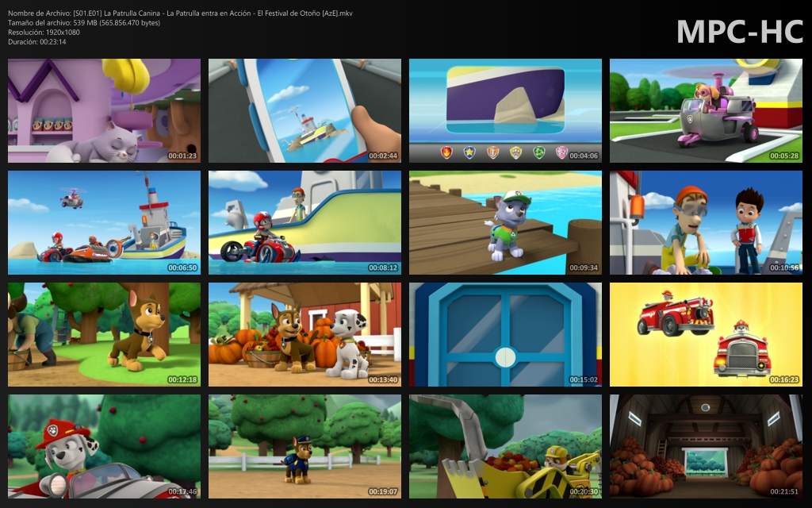
Task: Click the orange pup badge
Action: point(493,152)
